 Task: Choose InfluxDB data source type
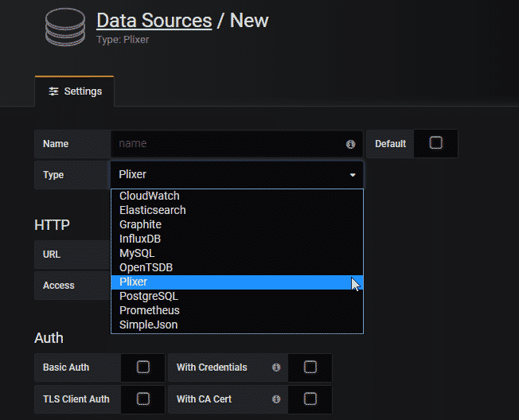[x=237, y=239]
